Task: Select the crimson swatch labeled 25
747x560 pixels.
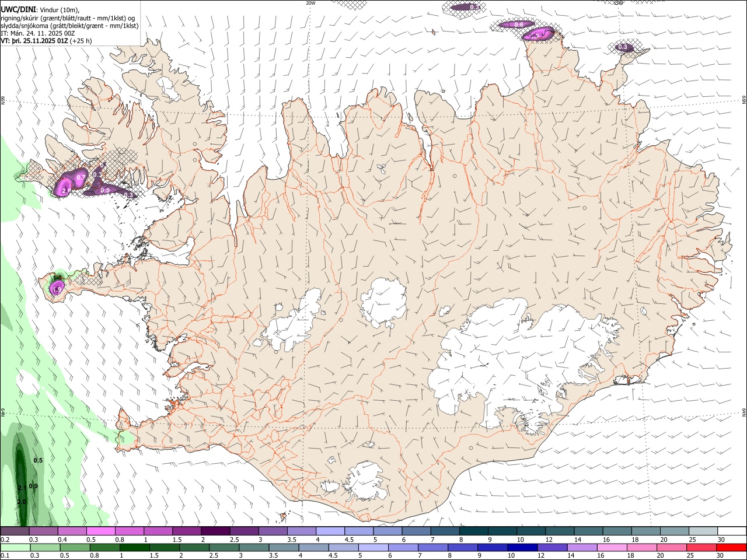Action: click(701, 547)
